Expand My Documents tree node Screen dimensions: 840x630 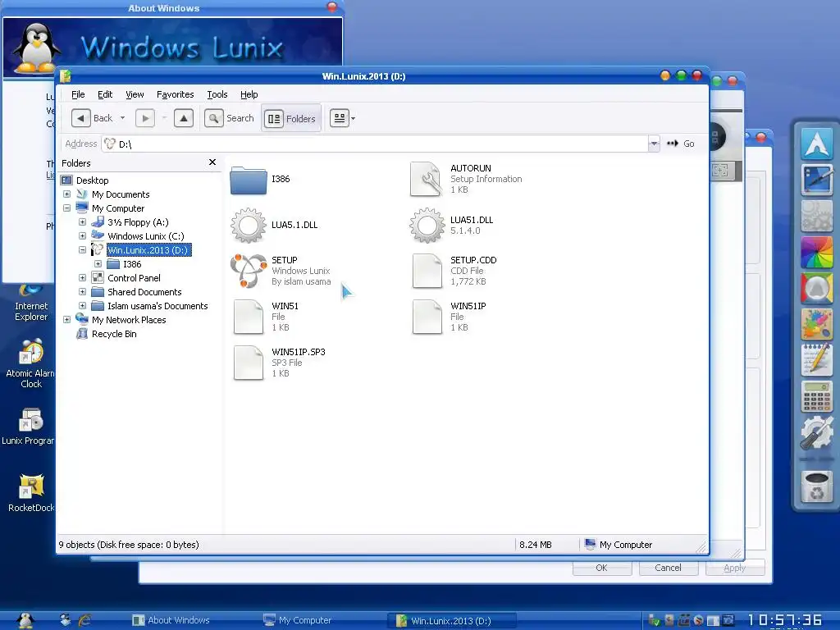point(67,194)
